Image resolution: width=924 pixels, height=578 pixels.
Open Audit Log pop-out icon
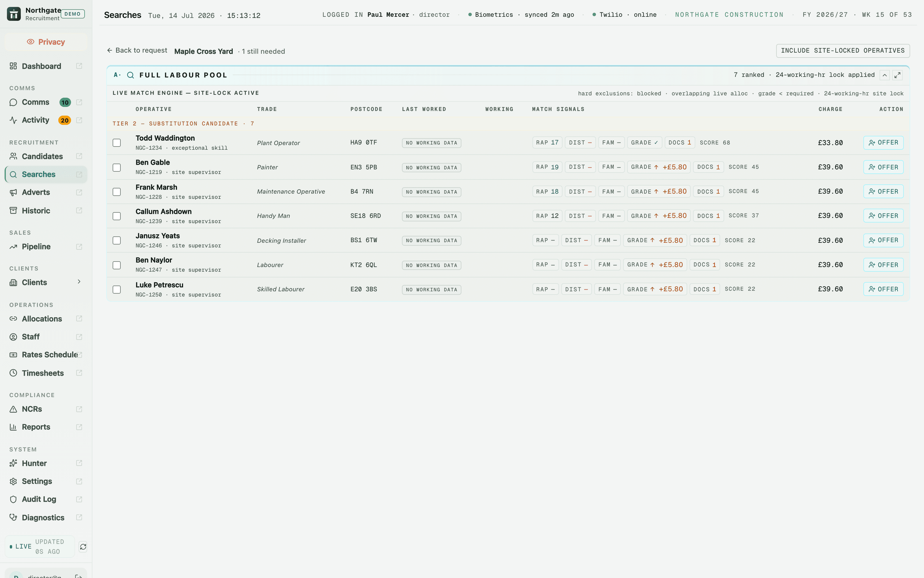[x=79, y=499]
